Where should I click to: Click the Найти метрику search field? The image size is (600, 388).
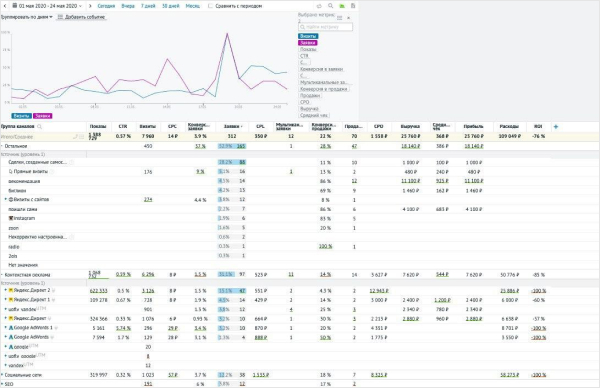(326, 27)
